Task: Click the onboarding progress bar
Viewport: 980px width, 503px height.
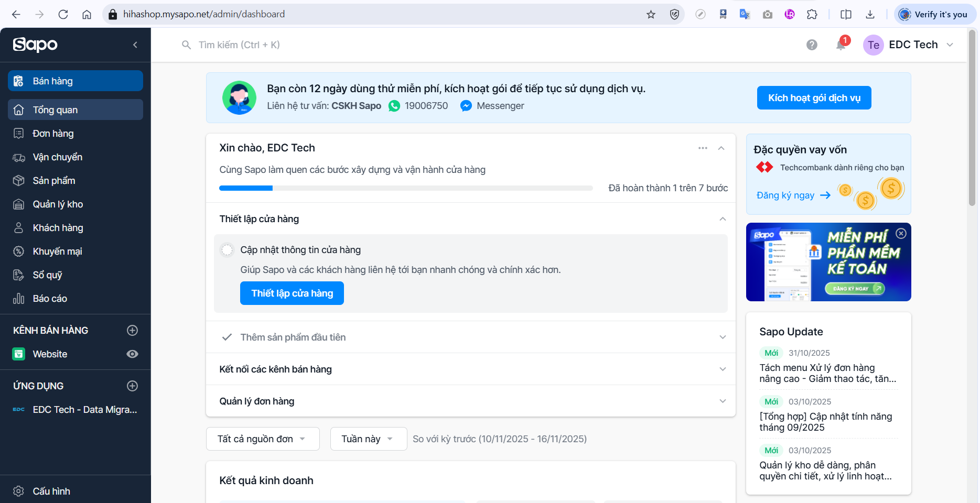Action: pyautogui.click(x=406, y=188)
